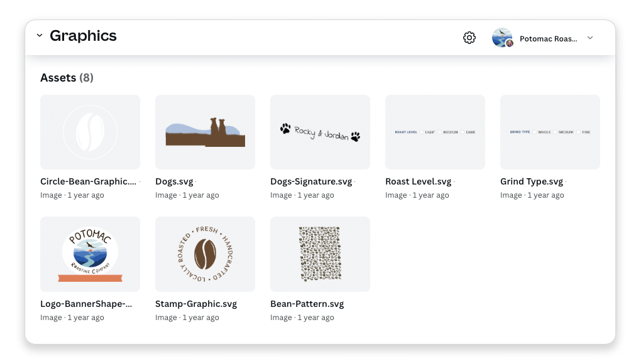Open the Logo-BannerShape thumbnail

click(x=90, y=254)
